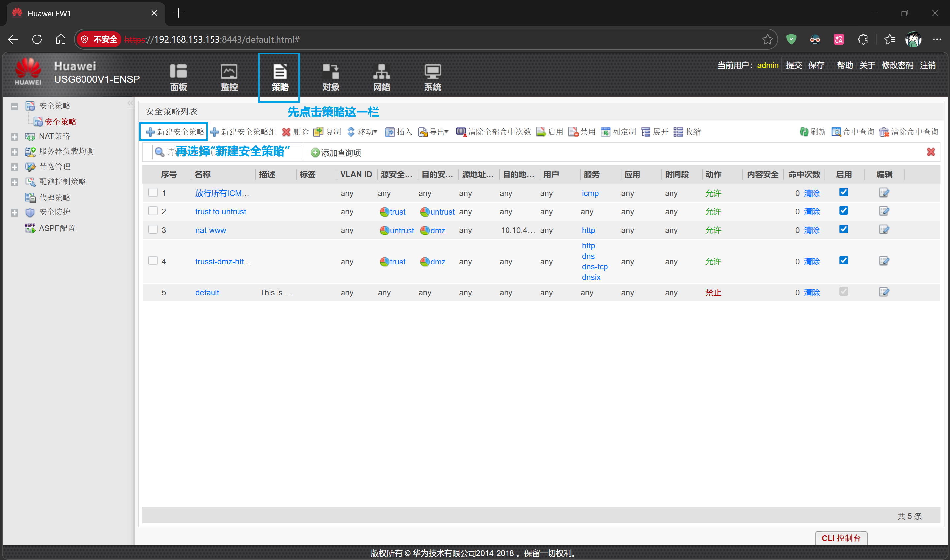Click the nat-www policy name link
This screenshot has height=560, width=950.
tap(210, 230)
